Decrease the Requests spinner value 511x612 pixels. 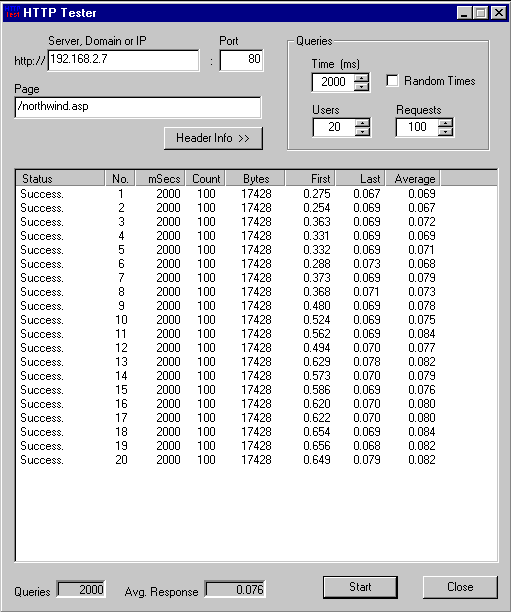(445, 132)
